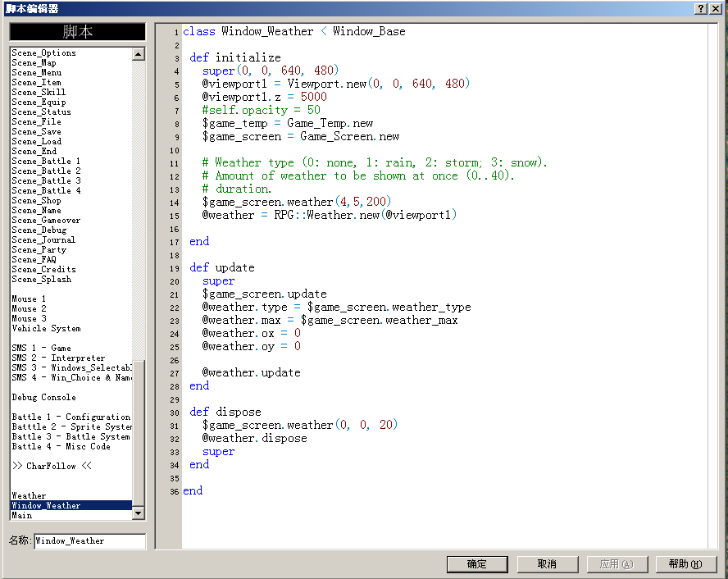Select the highlighted Window_Weather script

coord(71,506)
